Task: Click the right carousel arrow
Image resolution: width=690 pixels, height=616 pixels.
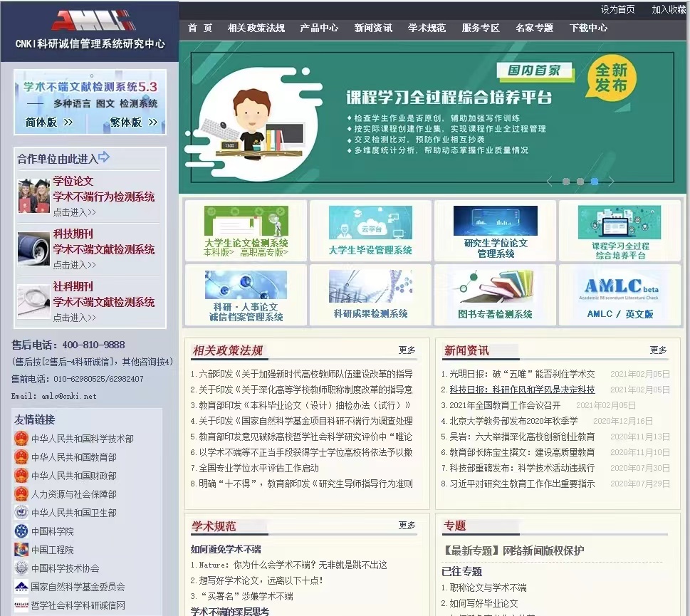Action: [611, 182]
